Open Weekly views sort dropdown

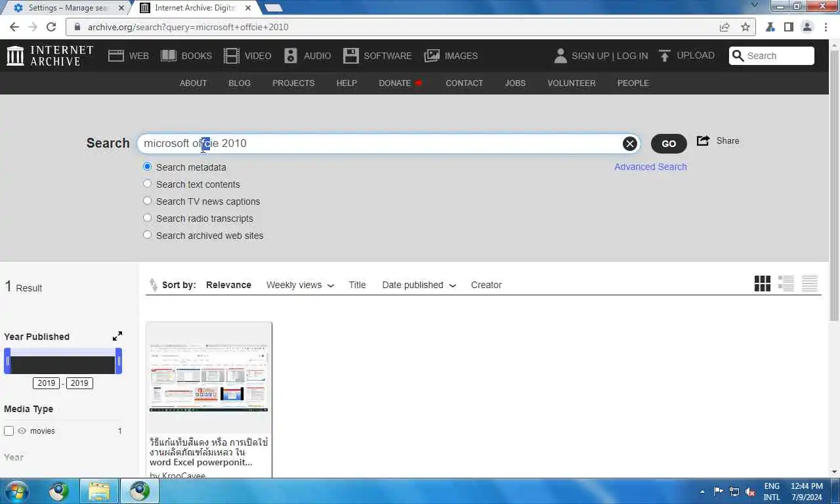(300, 285)
